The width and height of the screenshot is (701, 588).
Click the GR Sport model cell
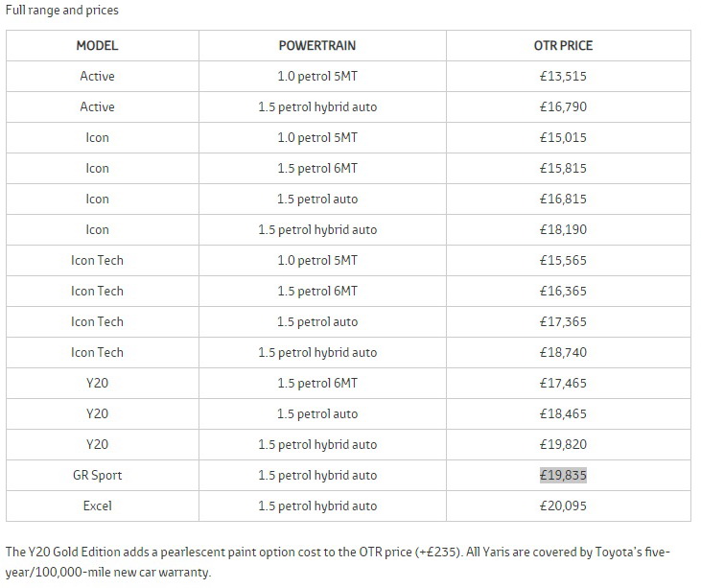point(97,475)
